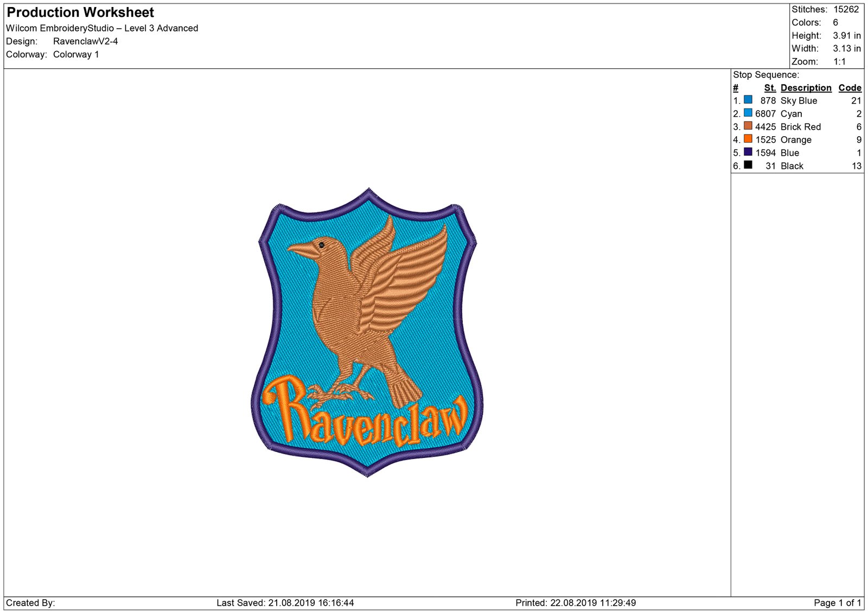Click code '13' in Black row
This screenshot has width=868, height=611.
(x=857, y=166)
